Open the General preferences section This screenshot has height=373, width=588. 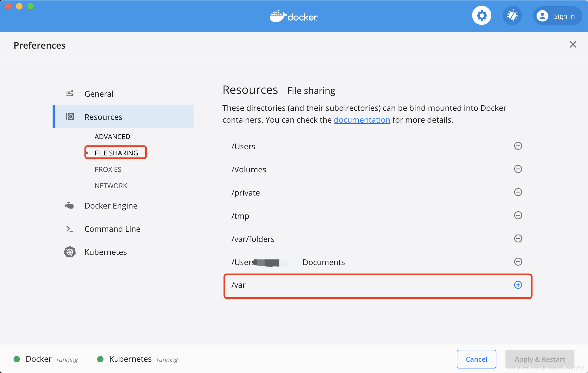(x=99, y=94)
